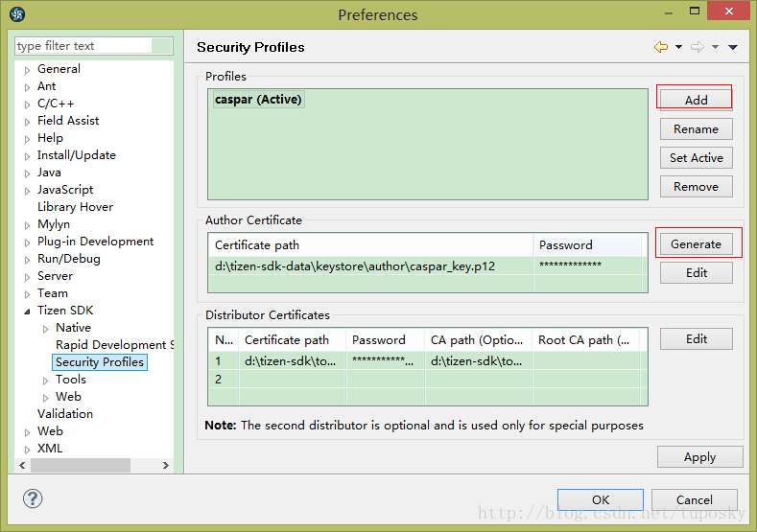Click the Eclipse application icon in title bar
This screenshot has height=532, width=757.
[x=17, y=14]
